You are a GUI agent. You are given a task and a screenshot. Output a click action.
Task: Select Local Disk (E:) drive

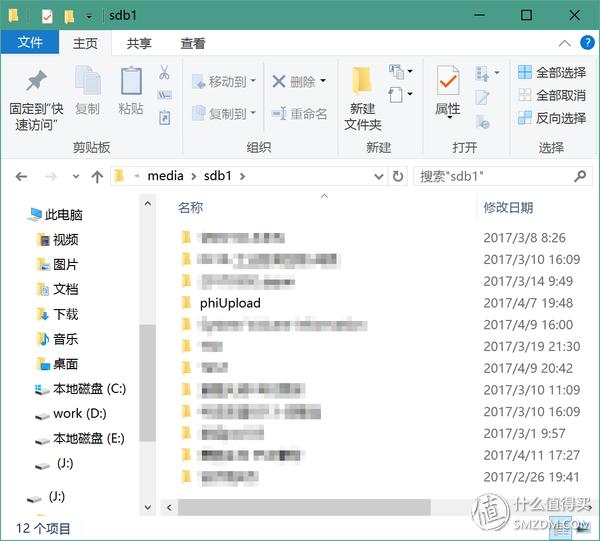tap(80, 438)
